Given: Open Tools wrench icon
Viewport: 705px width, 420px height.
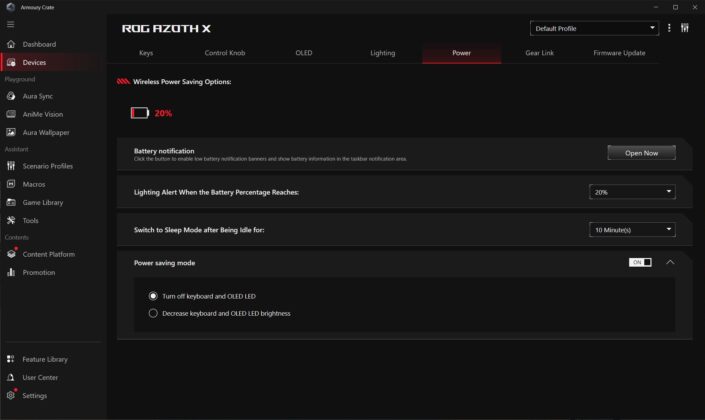Looking at the screenshot, I should [x=11, y=220].
